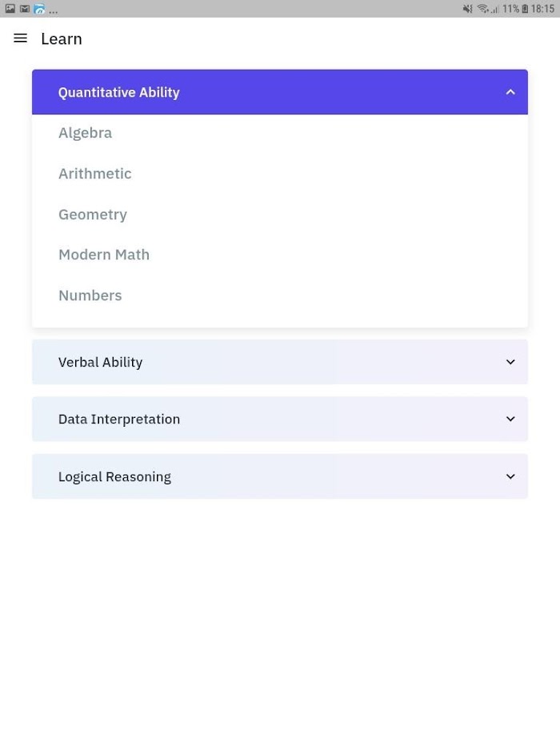Select the Geometry topic
560x747 pixels.
[93, 215]
